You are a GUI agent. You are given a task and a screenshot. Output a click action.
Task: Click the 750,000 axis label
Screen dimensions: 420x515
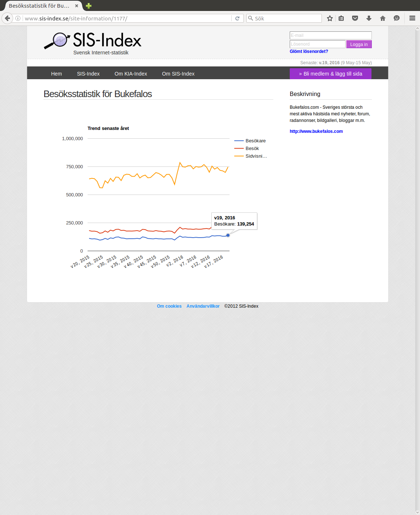(x=74, y=167)
